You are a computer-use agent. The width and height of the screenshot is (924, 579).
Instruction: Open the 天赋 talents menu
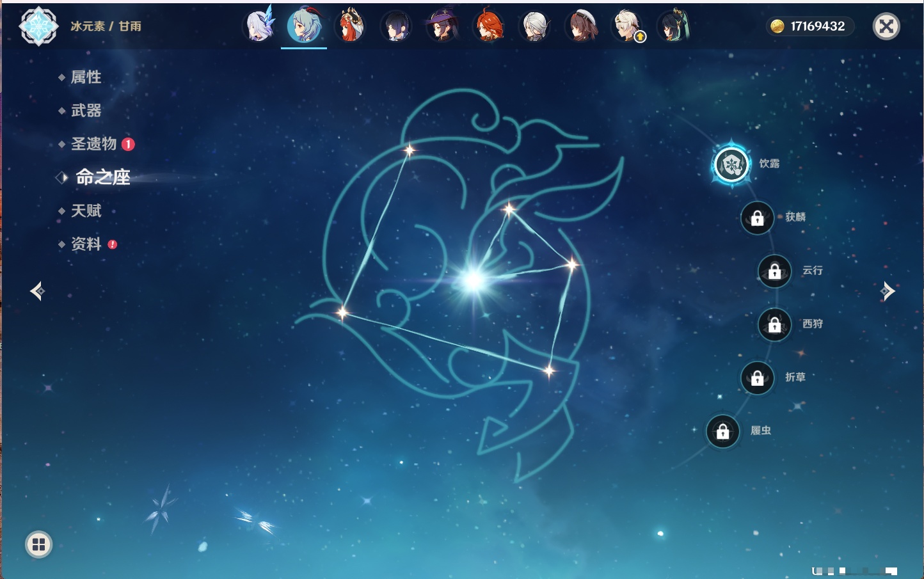(x=86, y=210)
